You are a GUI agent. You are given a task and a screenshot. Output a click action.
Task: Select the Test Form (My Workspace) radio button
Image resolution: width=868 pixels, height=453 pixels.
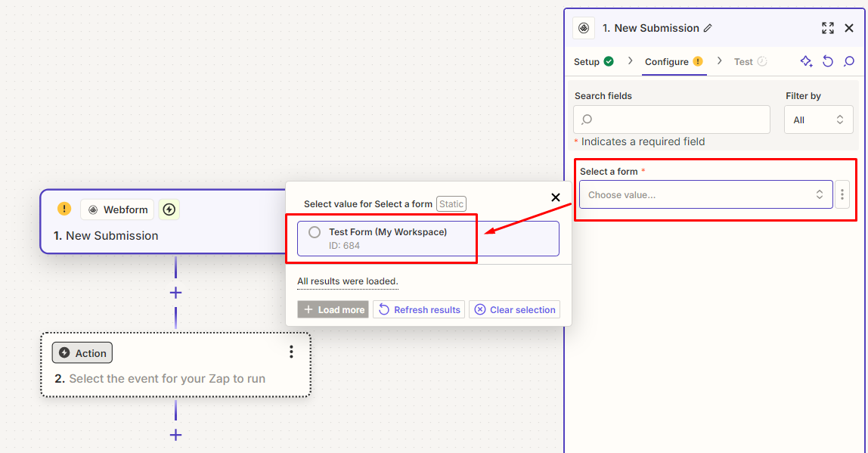[x=315, y=233]
